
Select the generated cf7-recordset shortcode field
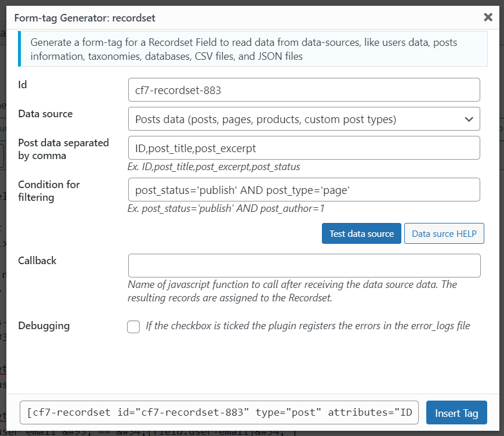(219, 413)
